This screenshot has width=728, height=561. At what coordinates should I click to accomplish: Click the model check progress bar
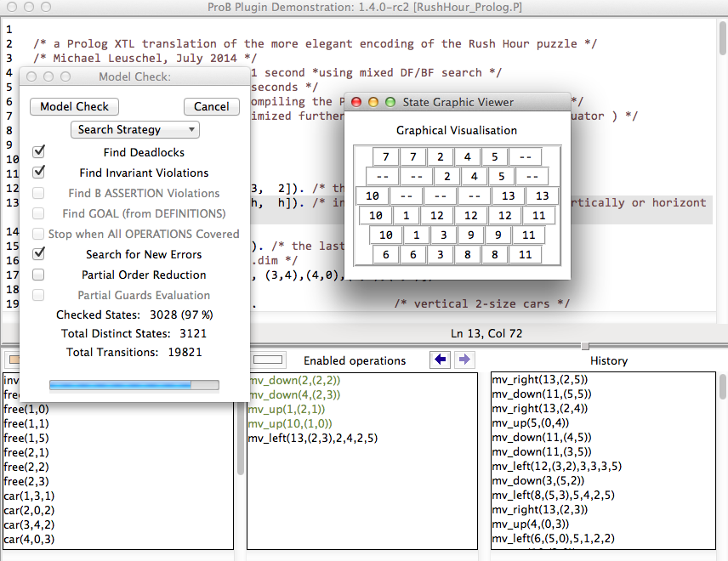[134, 385]
